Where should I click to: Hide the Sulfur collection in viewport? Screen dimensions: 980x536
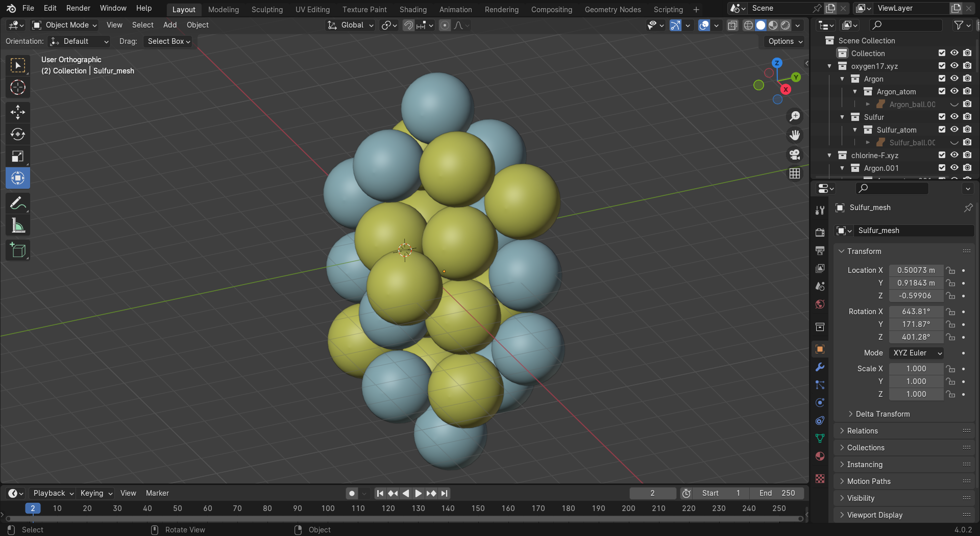point(954,117)
